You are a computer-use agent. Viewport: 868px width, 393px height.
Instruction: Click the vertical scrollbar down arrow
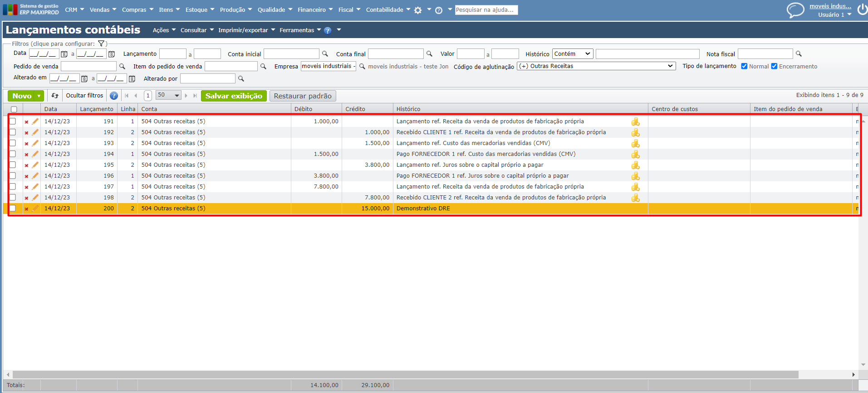point(863,364)
